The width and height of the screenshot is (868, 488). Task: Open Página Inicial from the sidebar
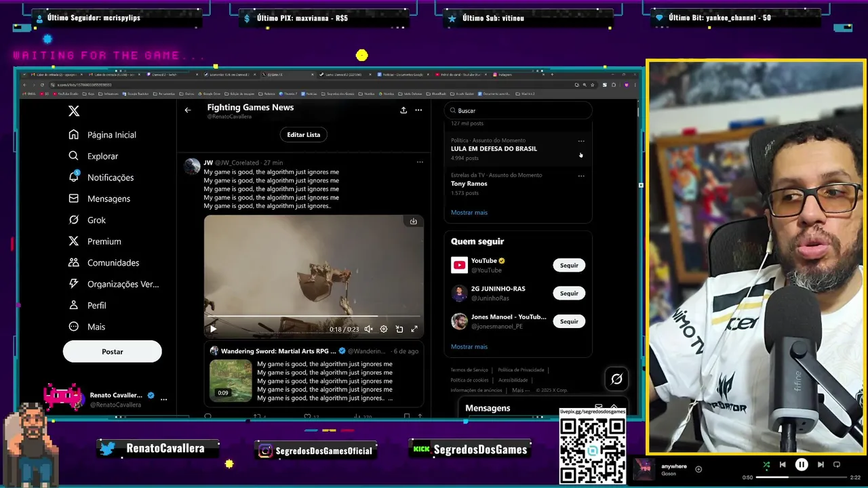[102, 135]
